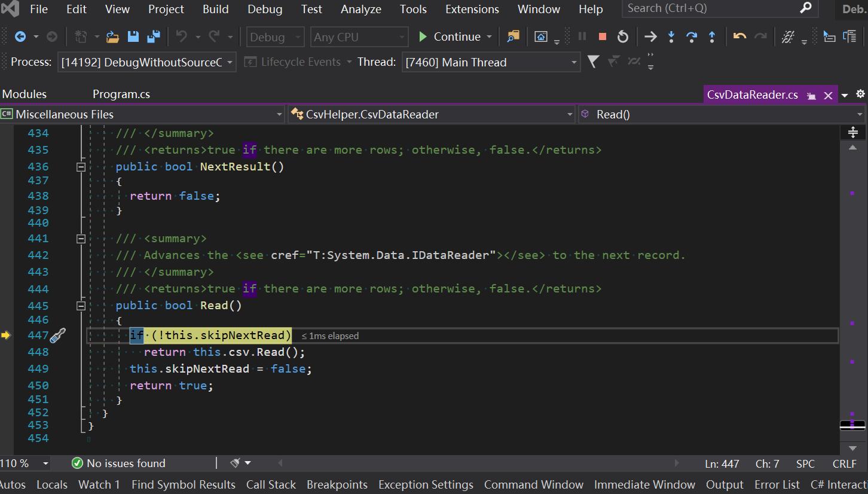Click the Step Over arrow icon
Image resolution: width=868 pixels, height=494 pixels.
coord(692,37)
